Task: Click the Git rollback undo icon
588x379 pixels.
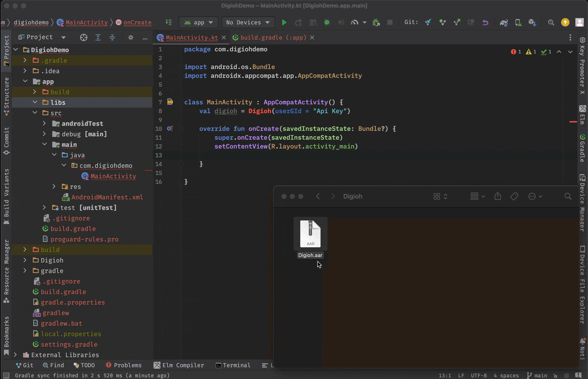Action: 485,22
